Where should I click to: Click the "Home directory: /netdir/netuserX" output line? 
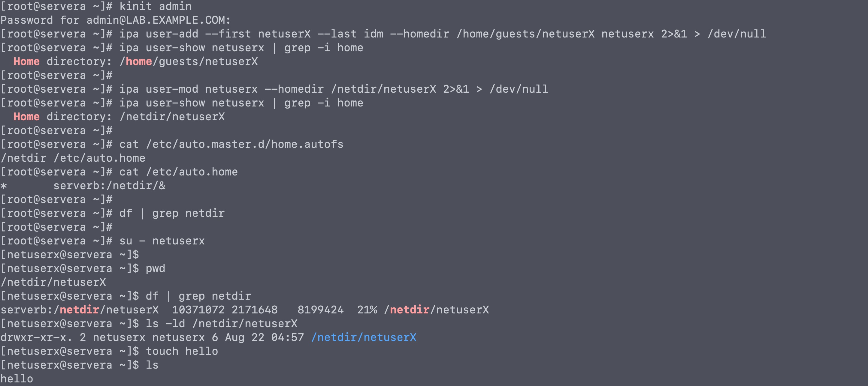[x=119, y=116]
